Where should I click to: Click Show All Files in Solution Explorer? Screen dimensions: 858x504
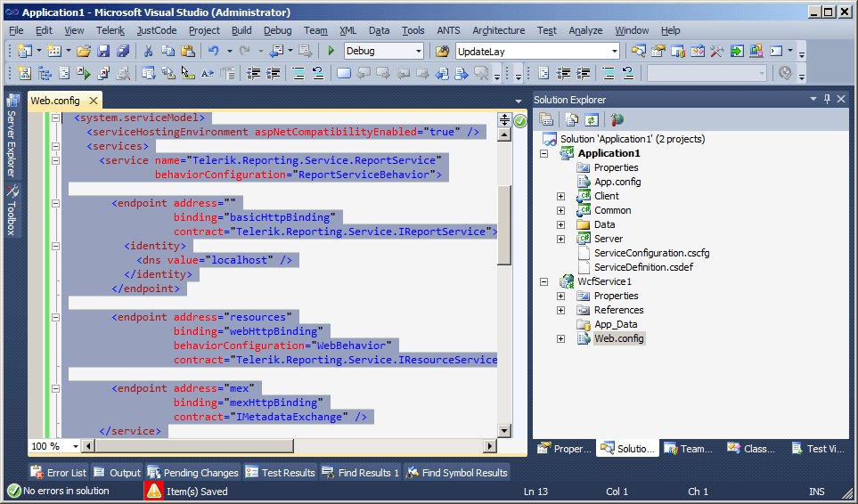[x=571, y=119]
